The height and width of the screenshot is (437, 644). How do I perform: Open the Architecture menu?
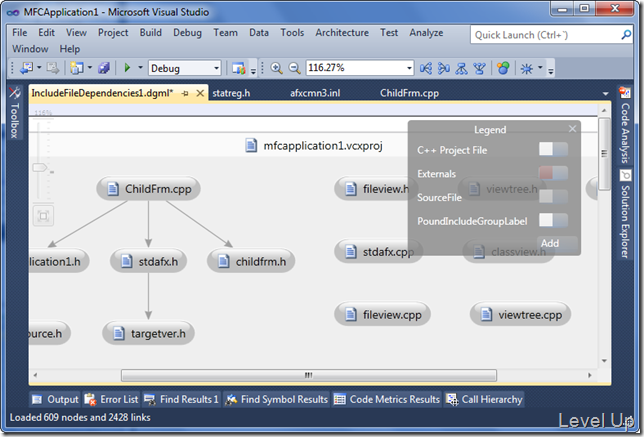click(x=342, y=32)
